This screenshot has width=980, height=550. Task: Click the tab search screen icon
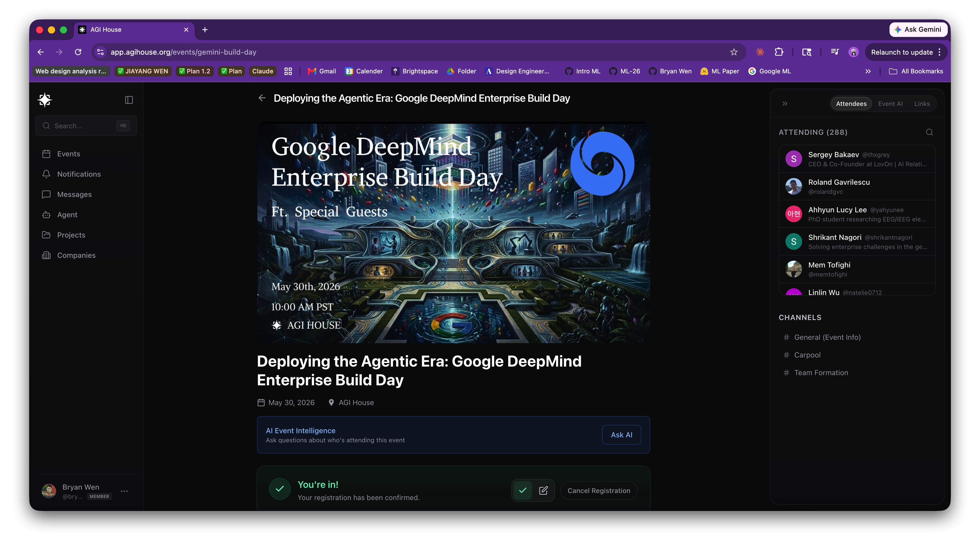pyautogui.click(x=807, y=52)
